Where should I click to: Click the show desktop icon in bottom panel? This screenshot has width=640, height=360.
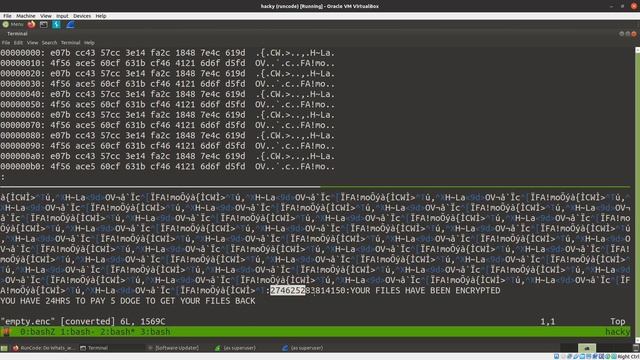point(4,348)
